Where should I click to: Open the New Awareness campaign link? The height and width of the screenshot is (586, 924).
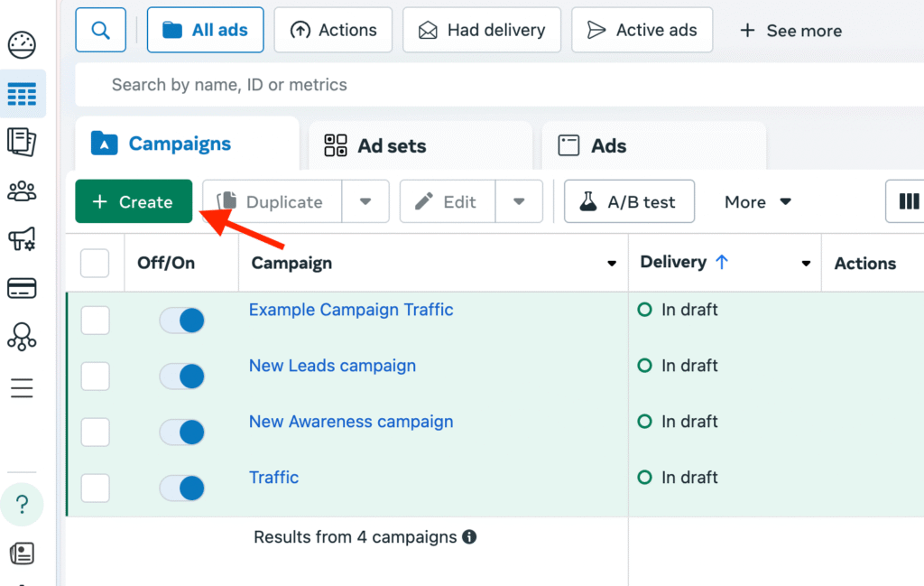[351, 422]
